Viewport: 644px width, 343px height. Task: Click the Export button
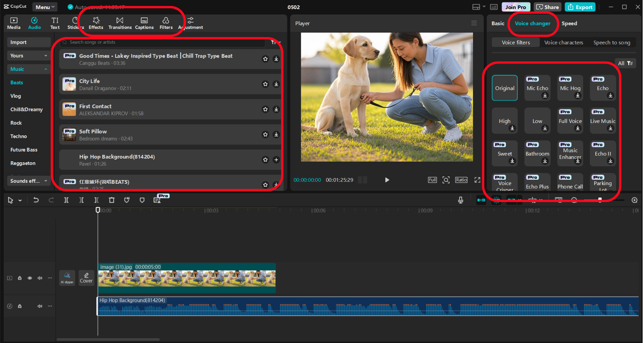pos(580,7)
